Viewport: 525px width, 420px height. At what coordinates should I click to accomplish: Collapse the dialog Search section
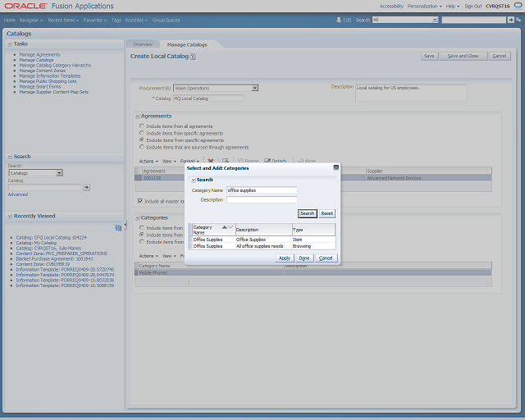click(x=194, y=180)
